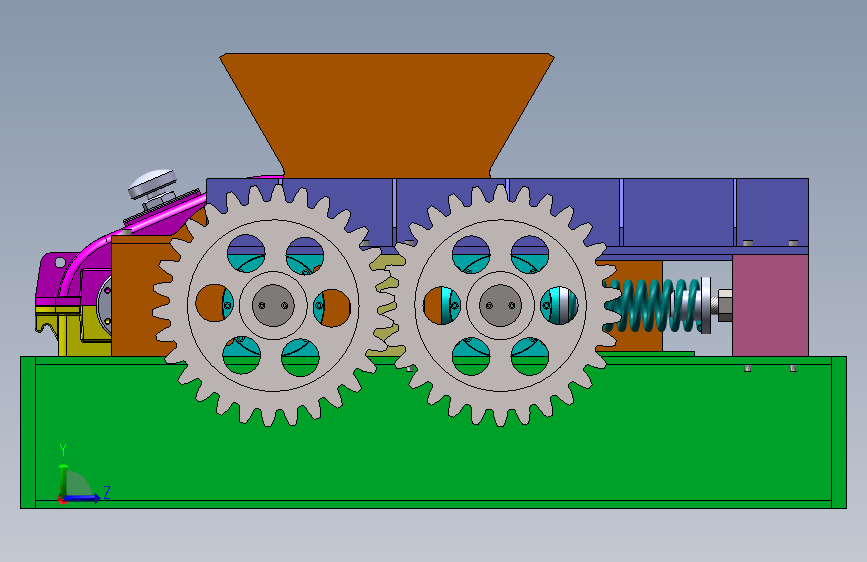Click the Z axis label of triad
Screen dimensions: 867x562
coord(107,492)
